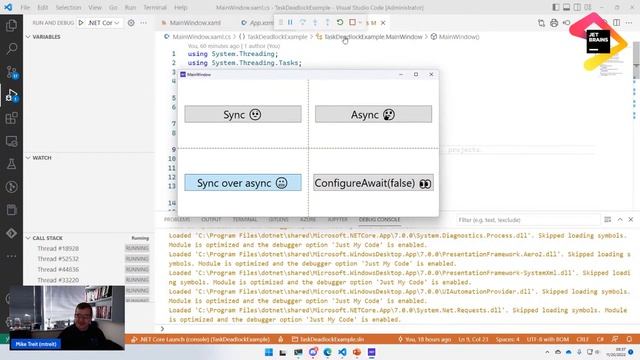Screen dimensions: 640x360
Task: Open the Extensions view
Action: (11, 118)
